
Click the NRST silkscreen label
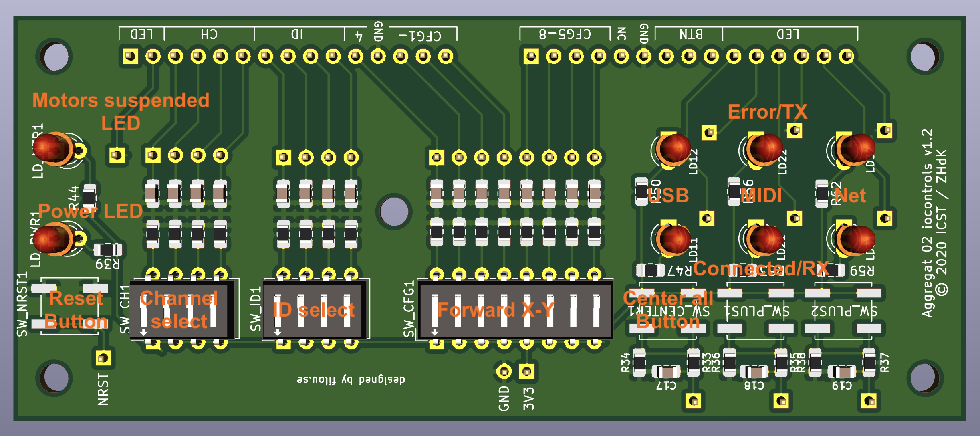(103, 390)
